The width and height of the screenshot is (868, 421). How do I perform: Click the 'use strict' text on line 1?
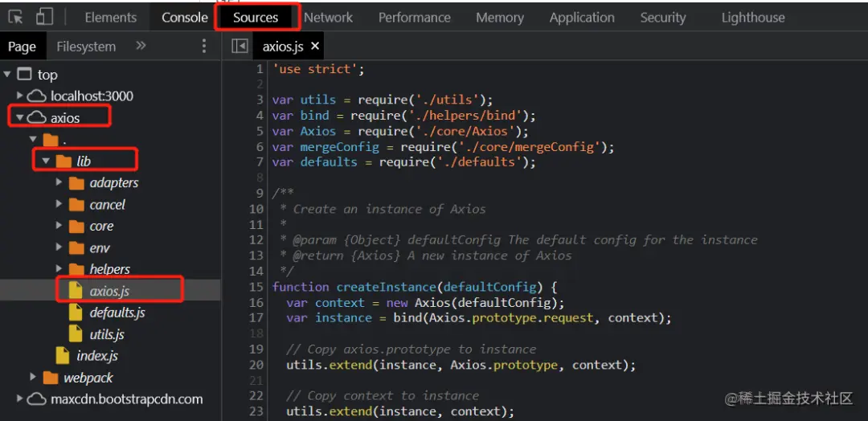[x=315, y=68]
